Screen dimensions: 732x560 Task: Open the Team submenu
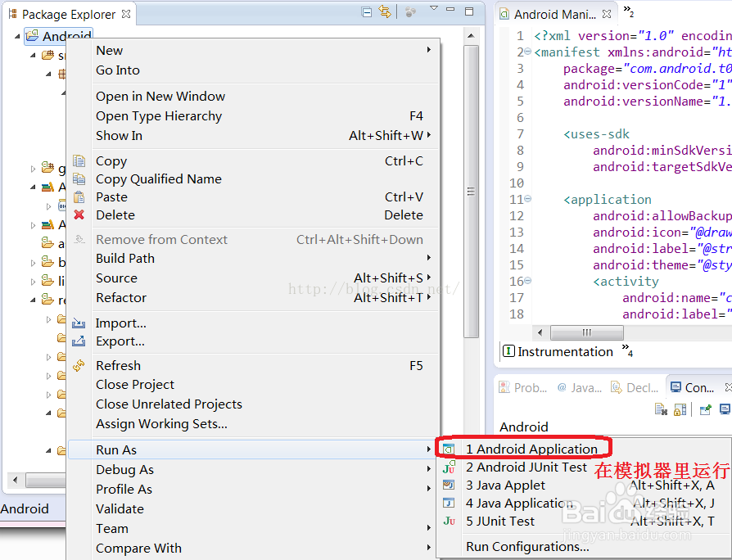pos(254,528)
